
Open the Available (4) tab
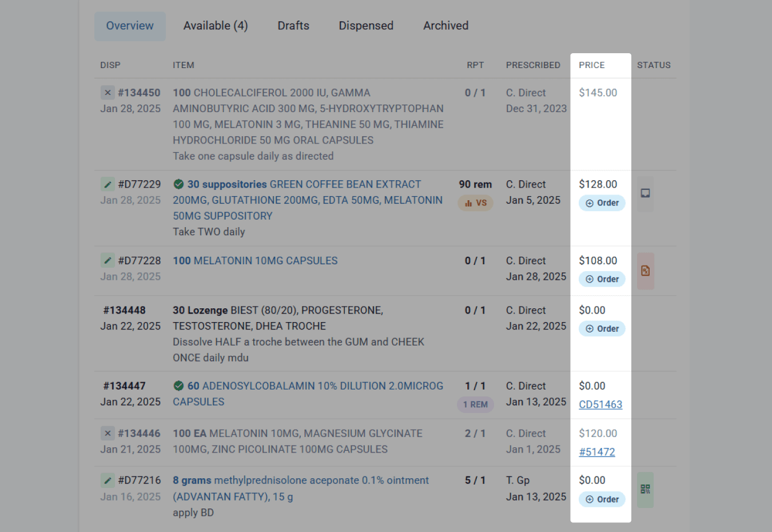coord(216,26)
